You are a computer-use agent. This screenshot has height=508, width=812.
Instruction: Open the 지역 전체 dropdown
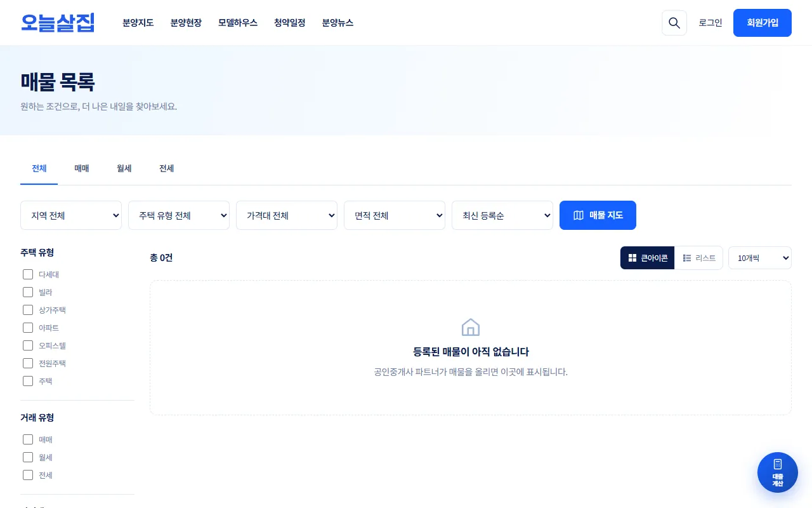click(x=71, y=215)
